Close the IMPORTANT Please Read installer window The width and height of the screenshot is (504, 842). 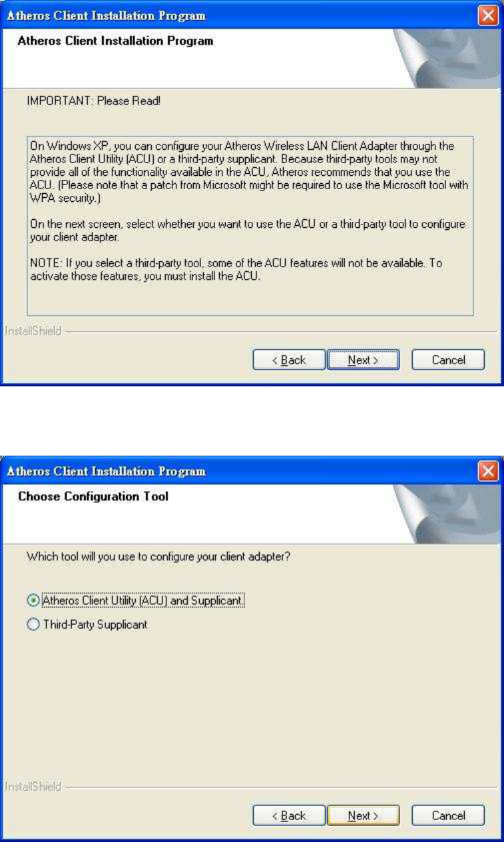point(489,15)
